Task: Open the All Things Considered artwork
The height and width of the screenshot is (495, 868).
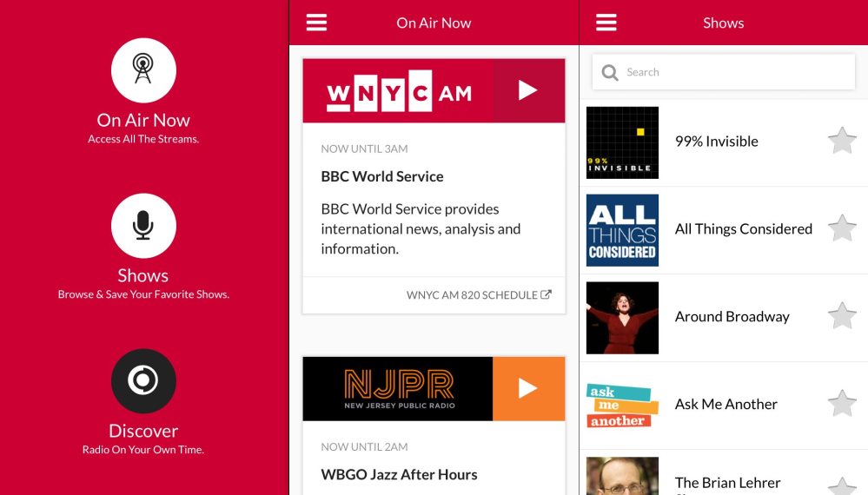Action: pos(622,230)
